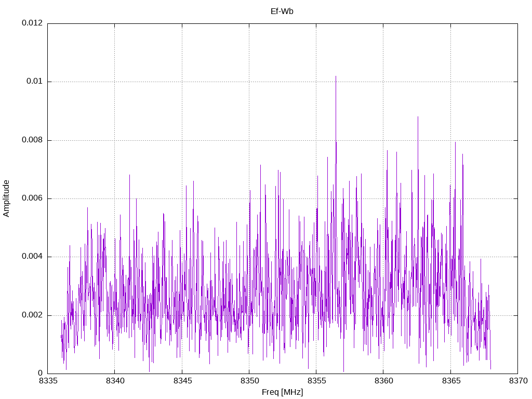
Task: Click the y-axis value "0"
Action: tap(41, 373)
